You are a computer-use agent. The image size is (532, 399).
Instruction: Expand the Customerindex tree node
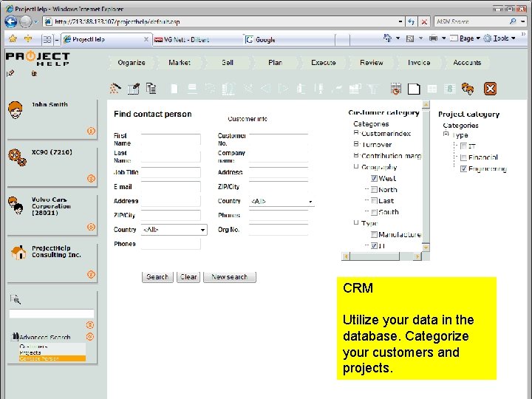356,133
